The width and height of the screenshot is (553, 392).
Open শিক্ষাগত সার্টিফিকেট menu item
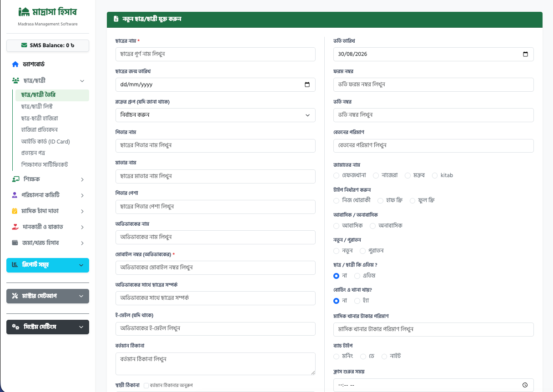[44, 164]
